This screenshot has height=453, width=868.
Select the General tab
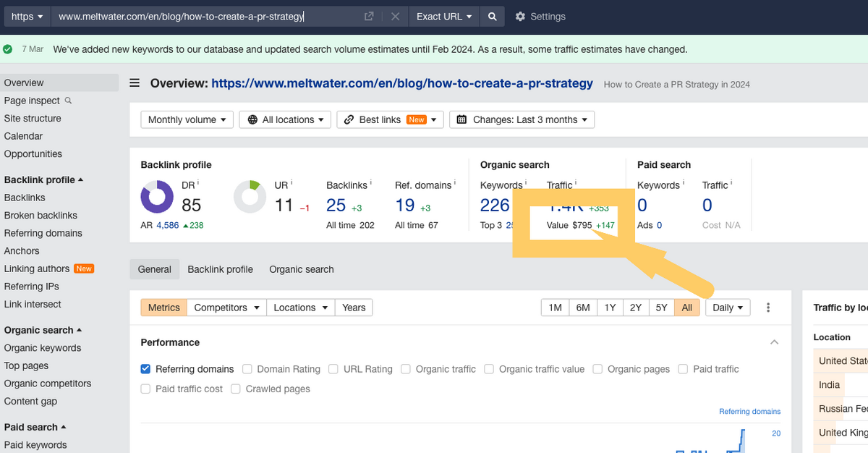(155, 269)
